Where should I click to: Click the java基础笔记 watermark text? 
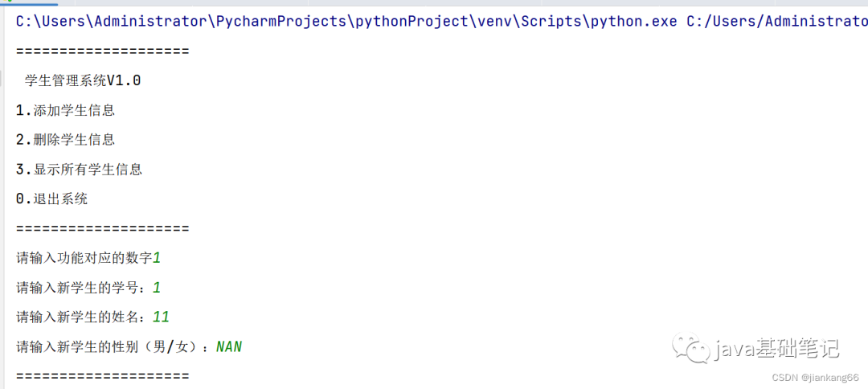776,349
